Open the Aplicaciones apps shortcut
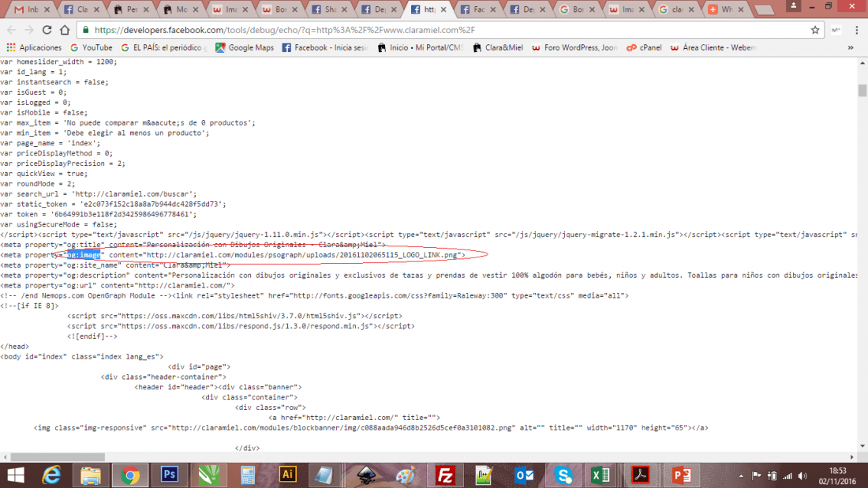868x488 pixels. 34,47
